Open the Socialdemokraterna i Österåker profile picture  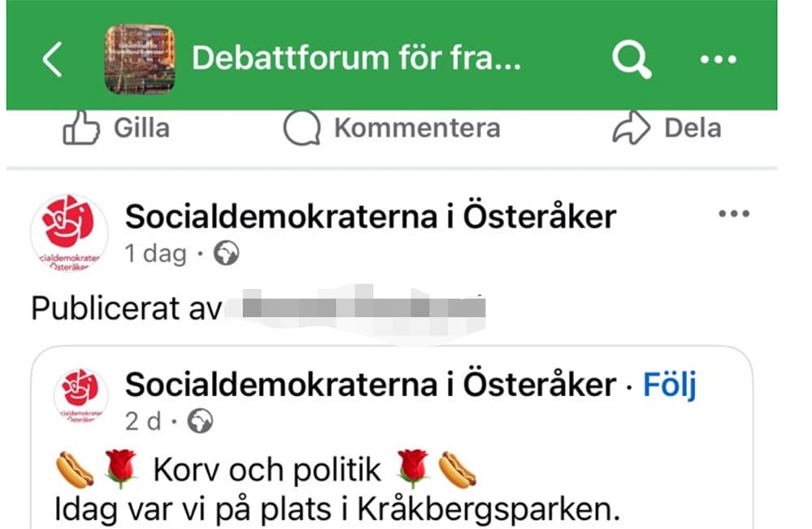(x=69, y=233)
